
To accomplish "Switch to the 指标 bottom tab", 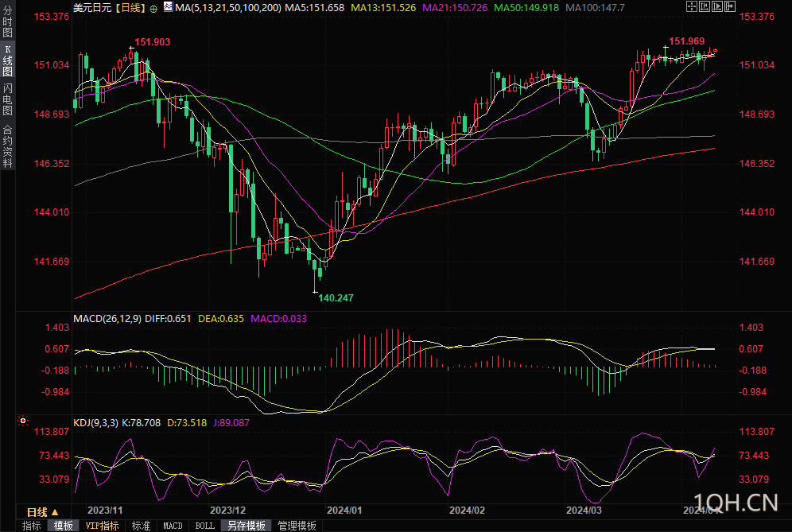I will 32,526.
